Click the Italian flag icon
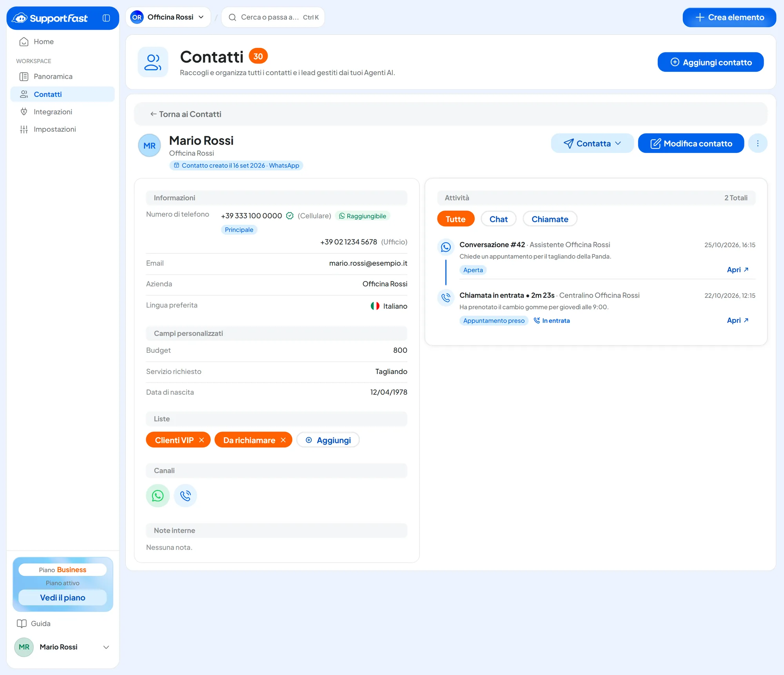Image resolution: width=784 pixels, height=675 pixels. 375,306
